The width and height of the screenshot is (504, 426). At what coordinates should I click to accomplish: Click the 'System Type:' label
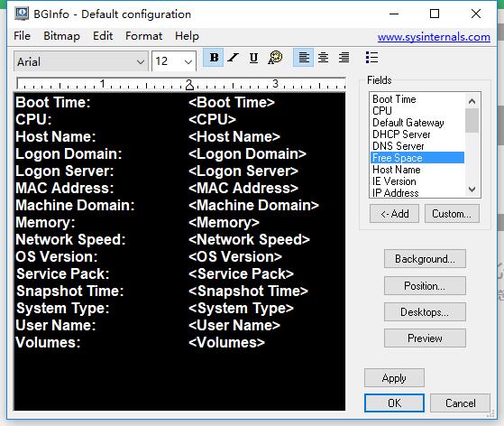pyautogui.click(x=63, y=308)
